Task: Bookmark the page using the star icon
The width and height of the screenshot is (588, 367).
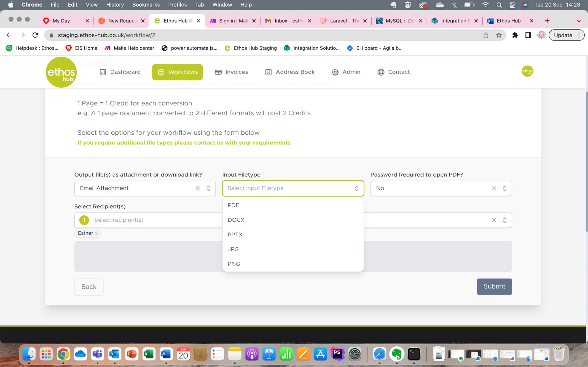Action: pos(499,35)
